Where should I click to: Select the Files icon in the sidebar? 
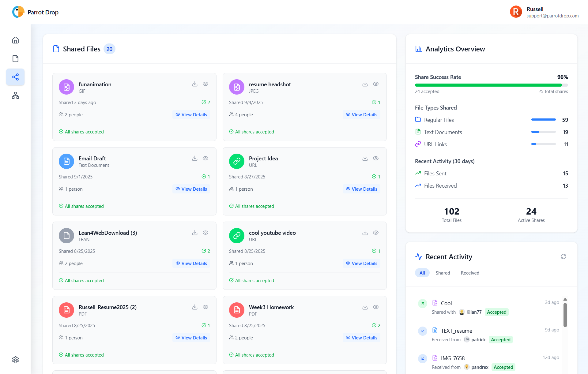click(15, 58)
